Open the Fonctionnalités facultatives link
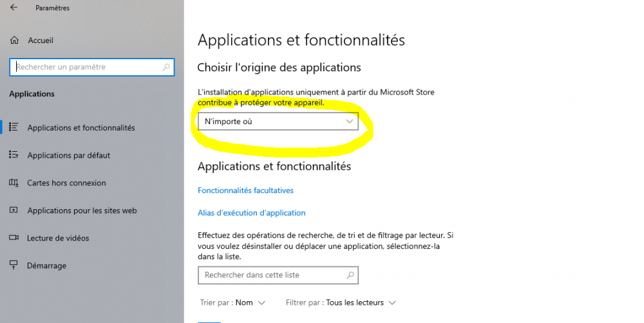 pyautogui.click(x=245, y=190)
